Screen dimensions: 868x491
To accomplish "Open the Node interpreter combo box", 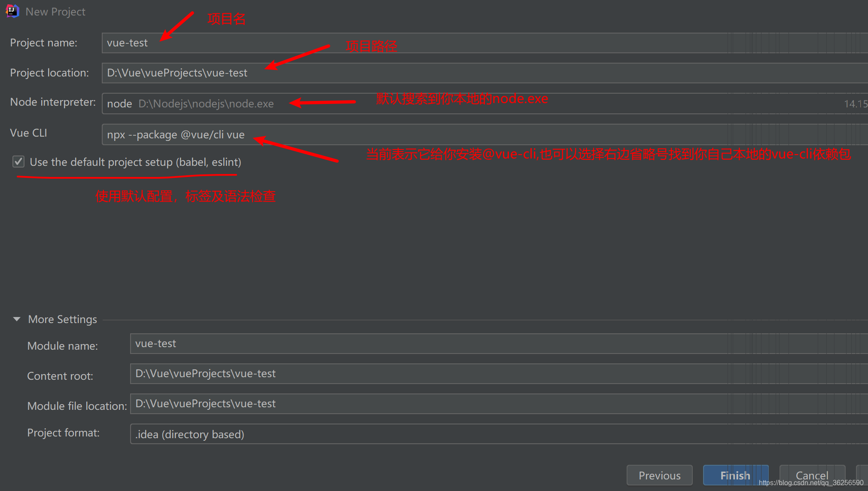I will (472, 104).
